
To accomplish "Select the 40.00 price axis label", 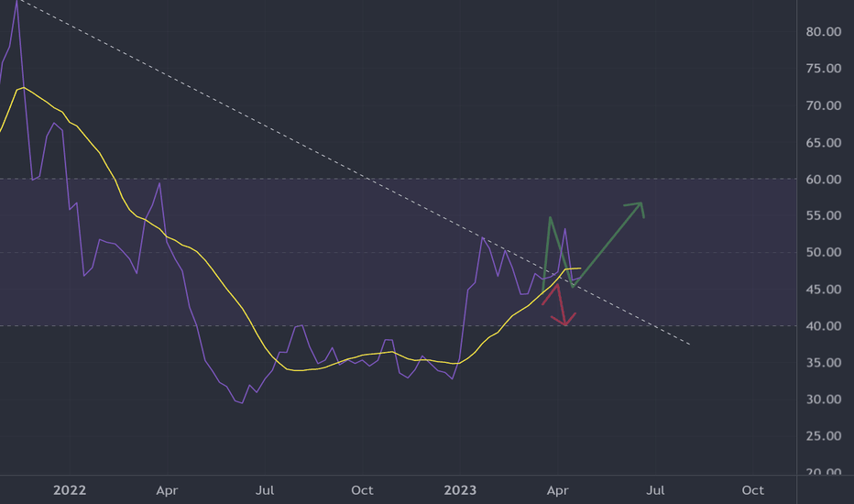I will point(824,325).
